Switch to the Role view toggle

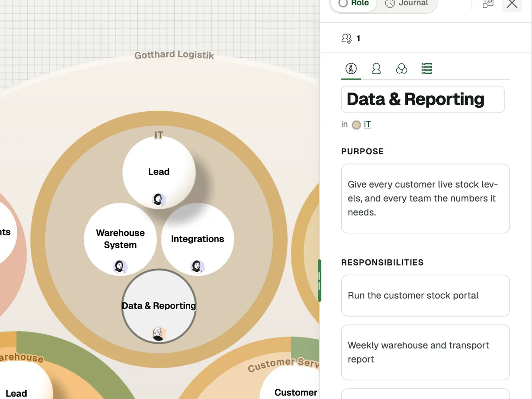(353, 4)
